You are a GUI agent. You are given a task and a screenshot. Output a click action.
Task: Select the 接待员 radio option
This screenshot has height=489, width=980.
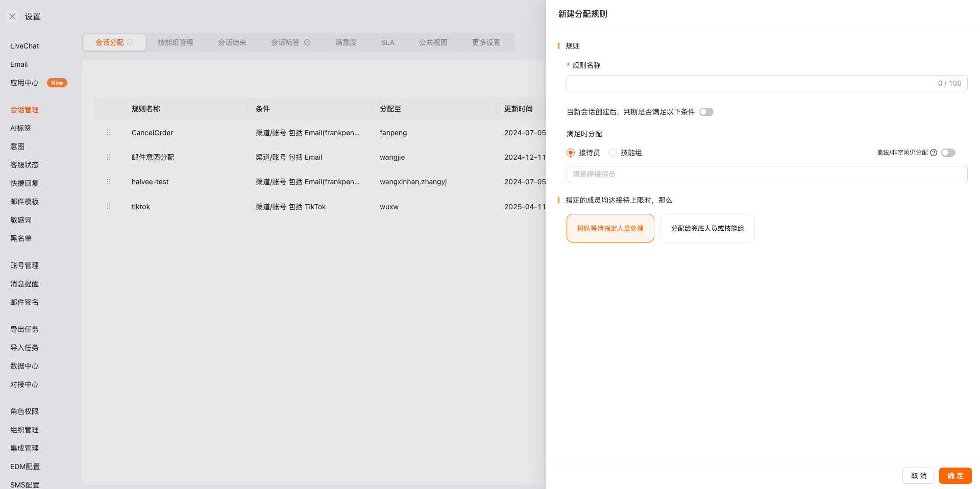571,153
